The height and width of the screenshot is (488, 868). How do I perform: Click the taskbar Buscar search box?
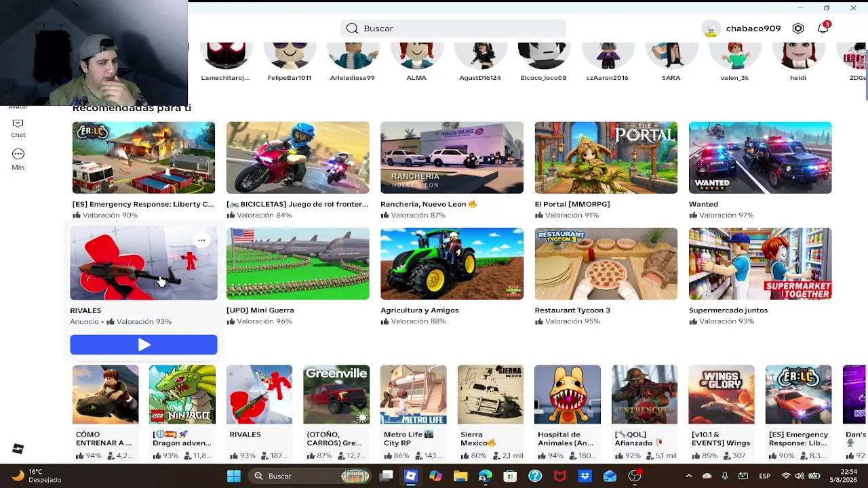coord(309,476)
